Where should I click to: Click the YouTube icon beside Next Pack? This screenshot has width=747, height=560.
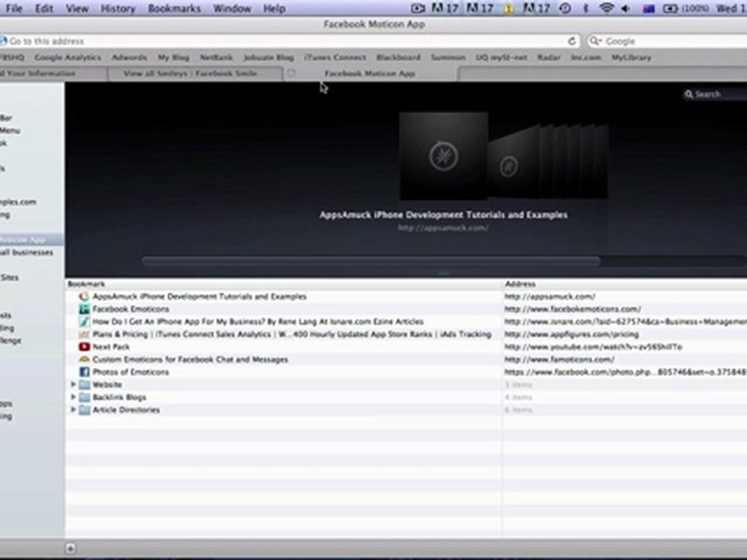84,347
